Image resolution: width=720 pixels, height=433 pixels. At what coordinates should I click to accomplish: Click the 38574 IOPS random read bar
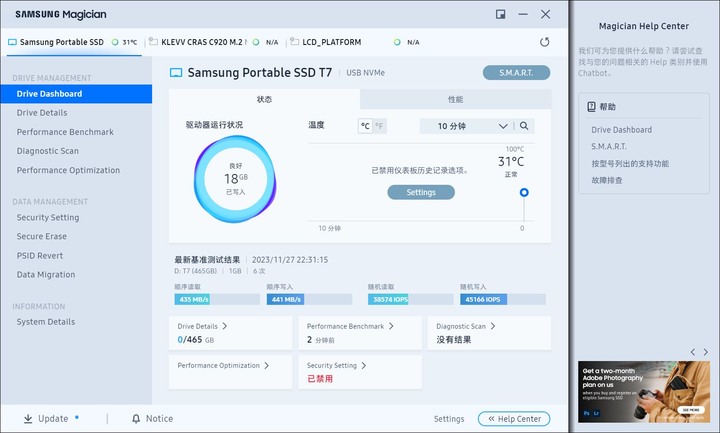(x=411, y=299)
